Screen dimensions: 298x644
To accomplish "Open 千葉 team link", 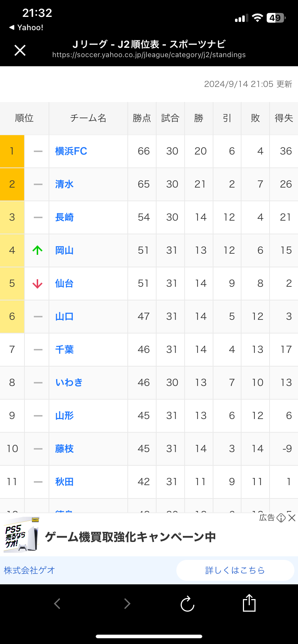I will coord(64,349).
